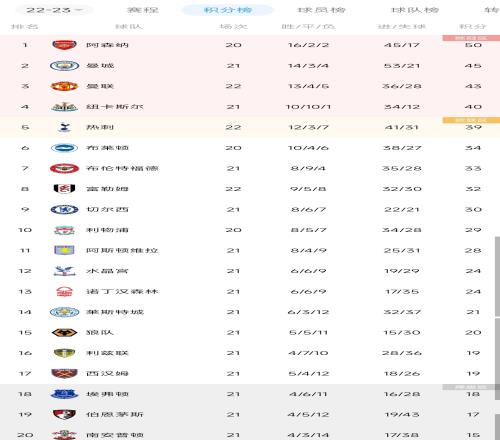
Task: Click the Manchester City club crest
Action: [x=64, y=66]
